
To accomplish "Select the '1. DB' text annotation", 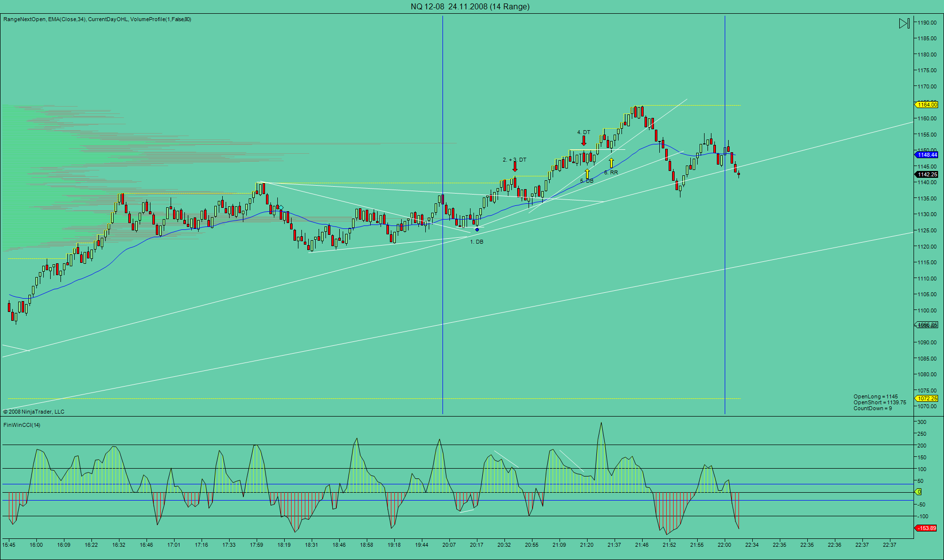I will 476,242.
